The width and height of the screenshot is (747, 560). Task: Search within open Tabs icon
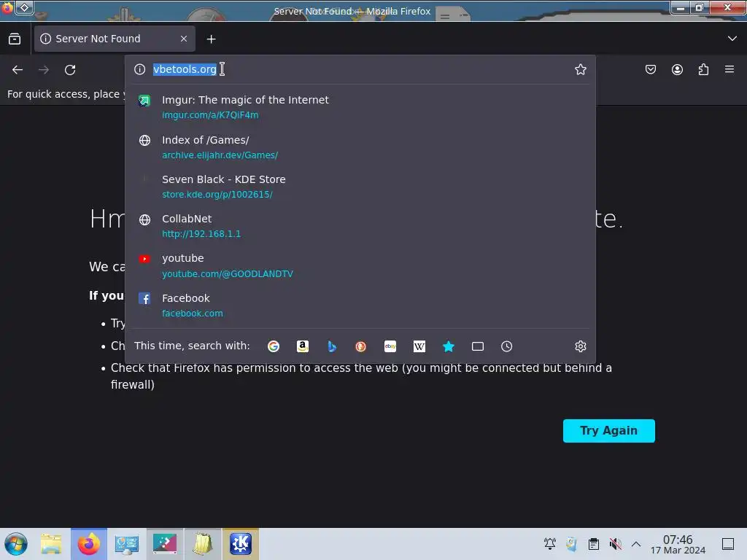pos(477,346)
